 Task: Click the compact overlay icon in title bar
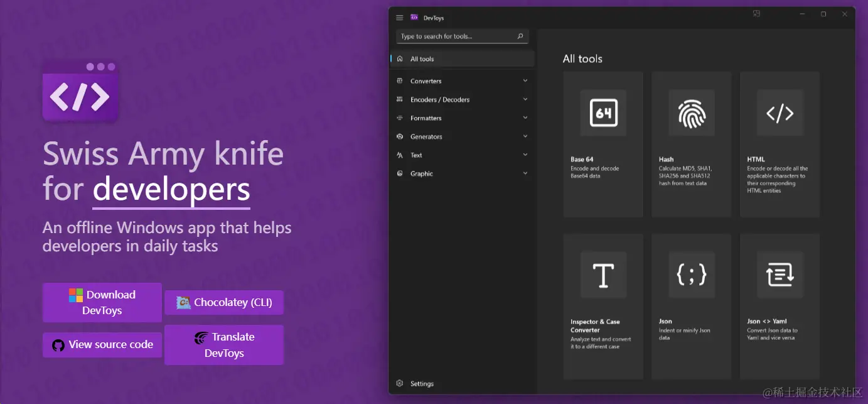coord(756,14)
